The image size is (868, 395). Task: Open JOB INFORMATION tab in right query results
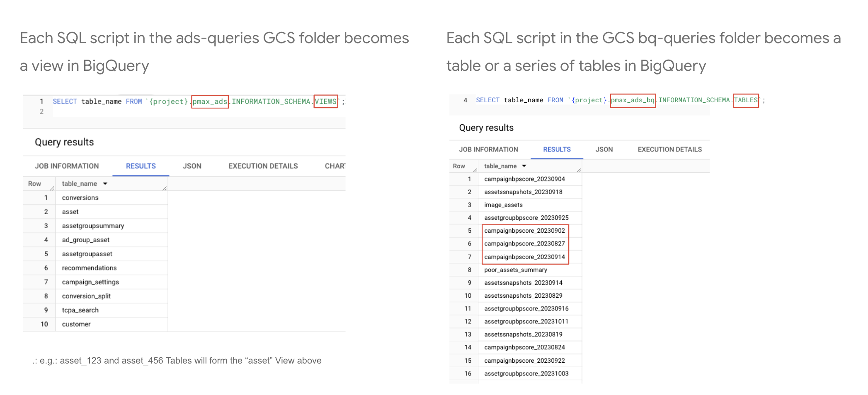489,149
